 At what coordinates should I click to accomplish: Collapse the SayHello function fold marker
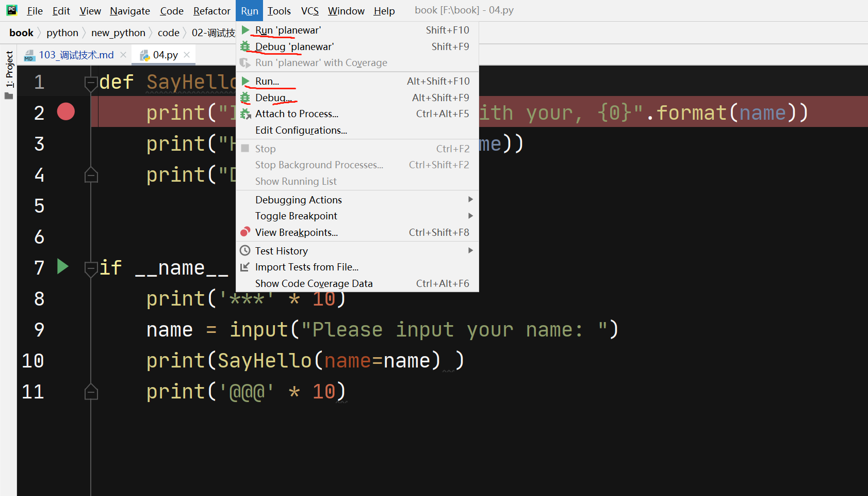(91, 83)
